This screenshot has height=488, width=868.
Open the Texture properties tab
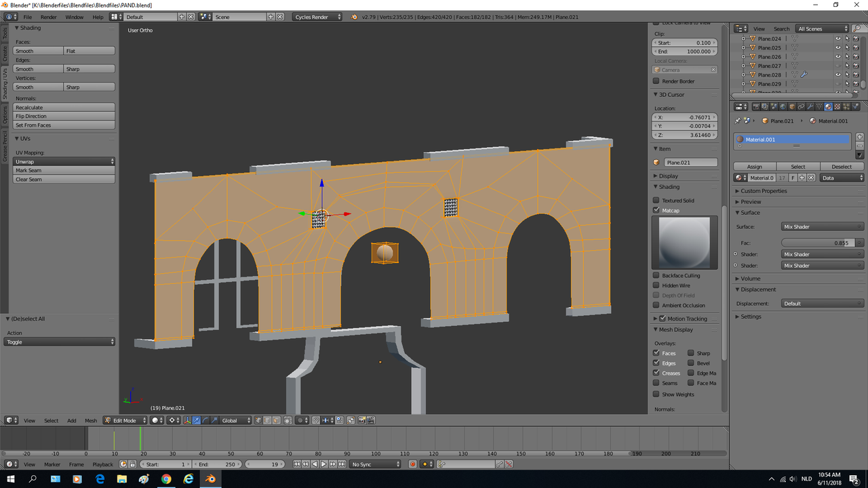click(837, 106)
